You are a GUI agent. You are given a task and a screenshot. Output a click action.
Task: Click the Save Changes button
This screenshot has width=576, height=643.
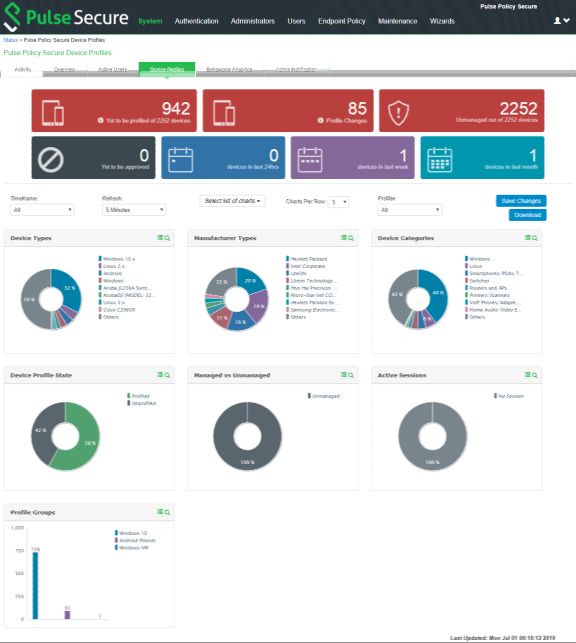521,201
